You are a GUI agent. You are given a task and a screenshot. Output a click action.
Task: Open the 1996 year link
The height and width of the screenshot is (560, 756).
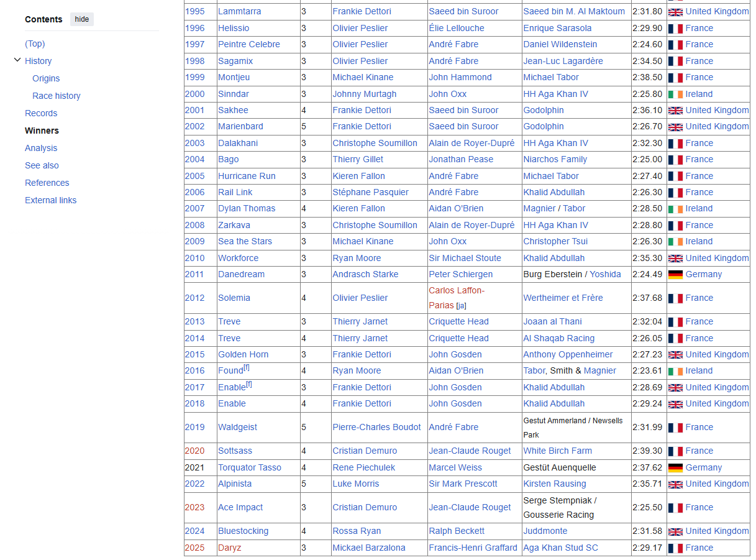point(194,28)
